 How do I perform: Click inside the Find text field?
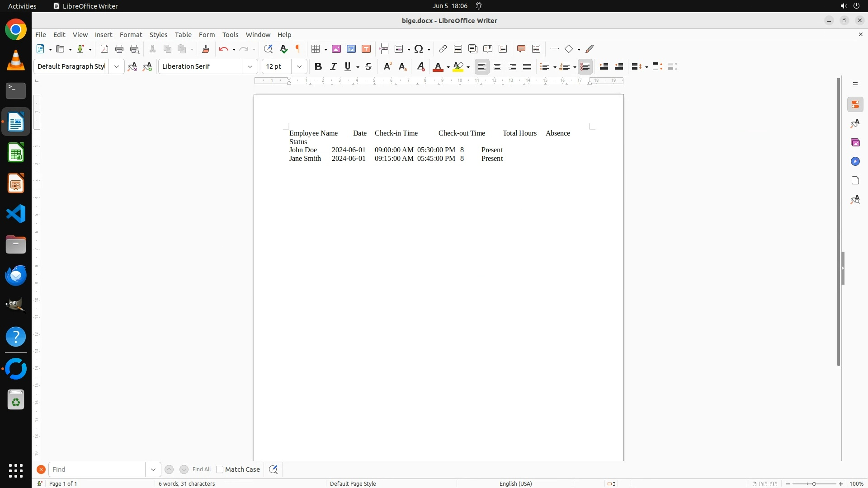pyautogui.click(x=97, y=469)
